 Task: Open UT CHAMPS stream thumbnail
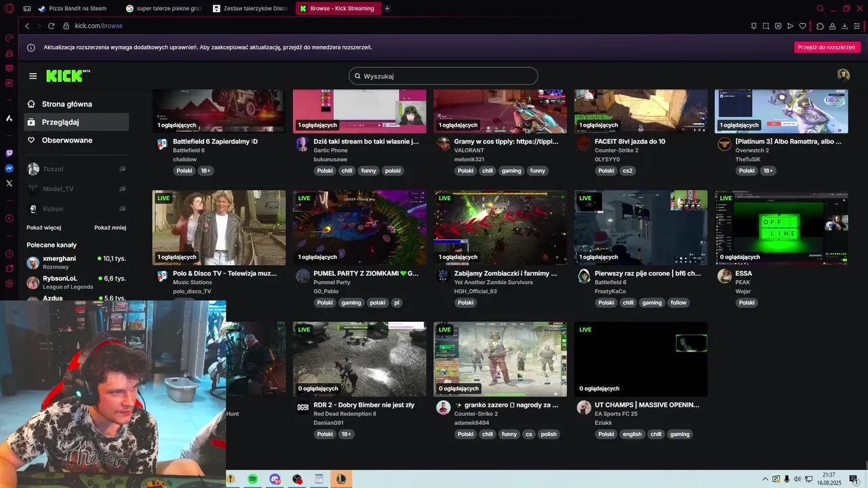641,359
